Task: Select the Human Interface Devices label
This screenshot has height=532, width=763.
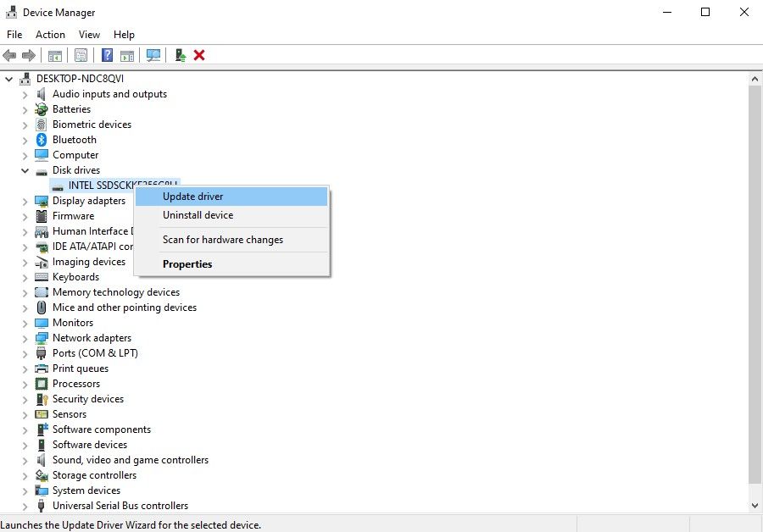Action: (x=93, y=231)
